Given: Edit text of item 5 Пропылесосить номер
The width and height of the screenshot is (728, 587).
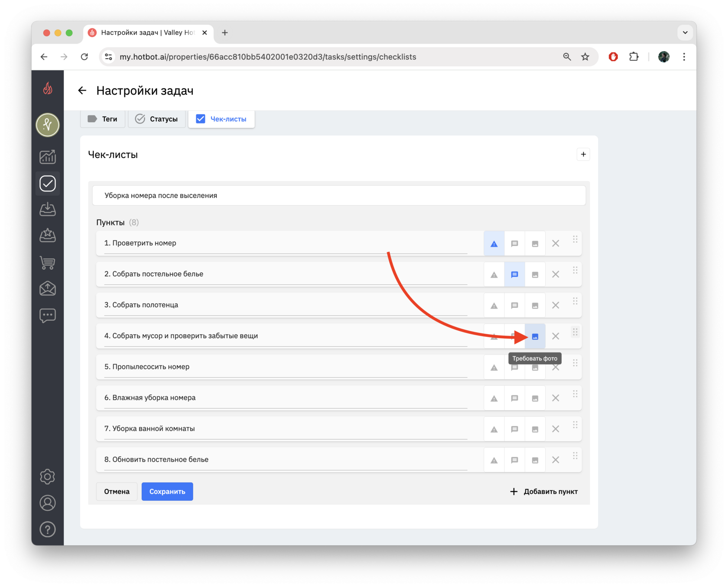Looking at the screenshot, I should pos(286,367).
